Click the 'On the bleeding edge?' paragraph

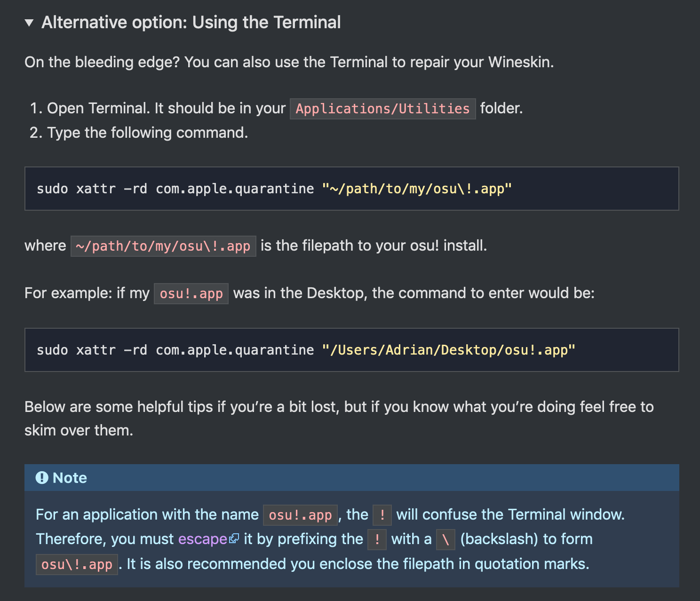click(x=289, y=62)
